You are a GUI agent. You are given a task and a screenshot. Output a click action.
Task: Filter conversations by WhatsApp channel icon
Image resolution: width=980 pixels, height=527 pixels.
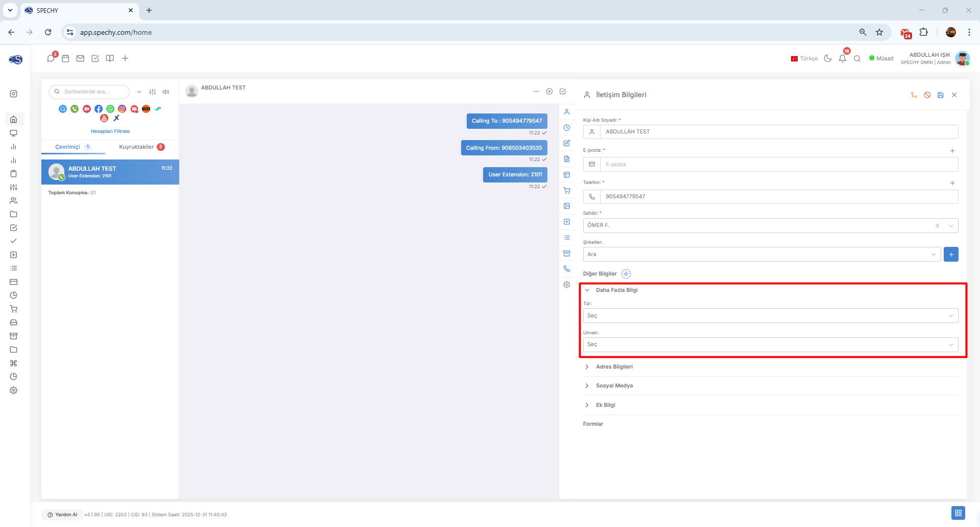[110, 109]
